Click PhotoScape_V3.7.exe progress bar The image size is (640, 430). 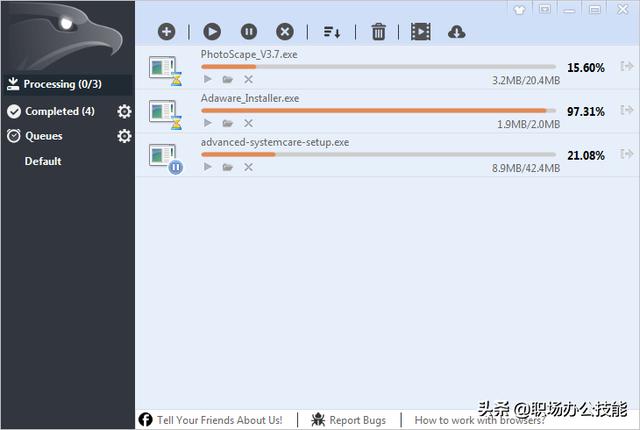pos(378,66)
